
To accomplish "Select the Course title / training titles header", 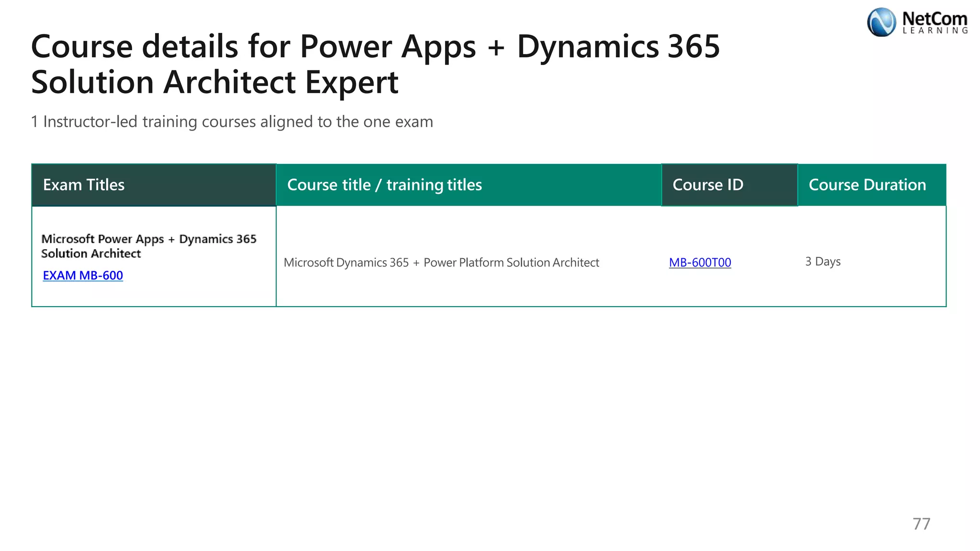I will click(468, 185).
